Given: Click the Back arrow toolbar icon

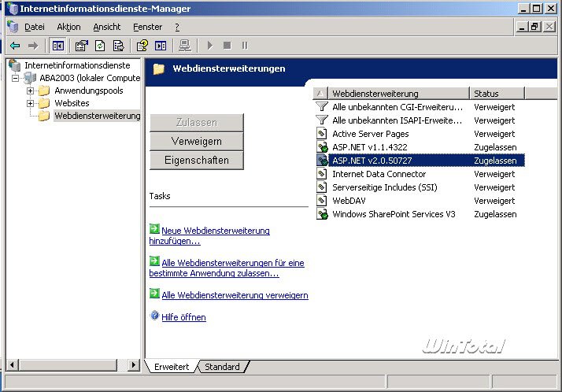Looking at the screenshot, I should 15,46.
